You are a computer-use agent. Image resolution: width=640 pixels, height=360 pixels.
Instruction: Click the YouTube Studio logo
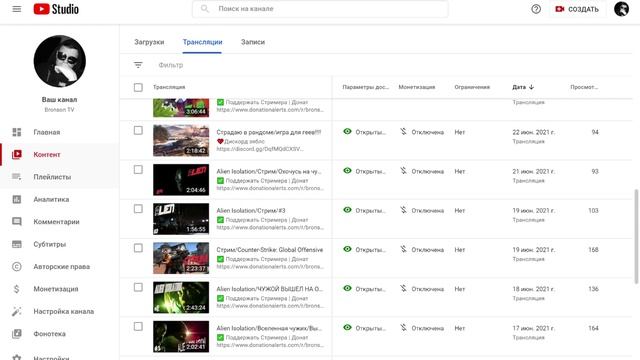point(56,9)
